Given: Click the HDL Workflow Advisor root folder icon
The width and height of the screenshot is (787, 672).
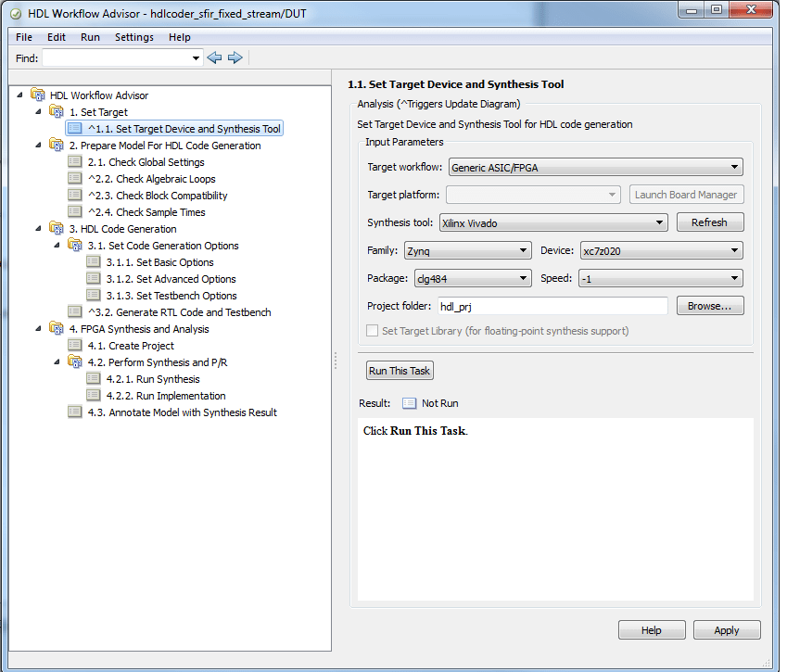Looking at the screenshot, I should click(38, 95).
